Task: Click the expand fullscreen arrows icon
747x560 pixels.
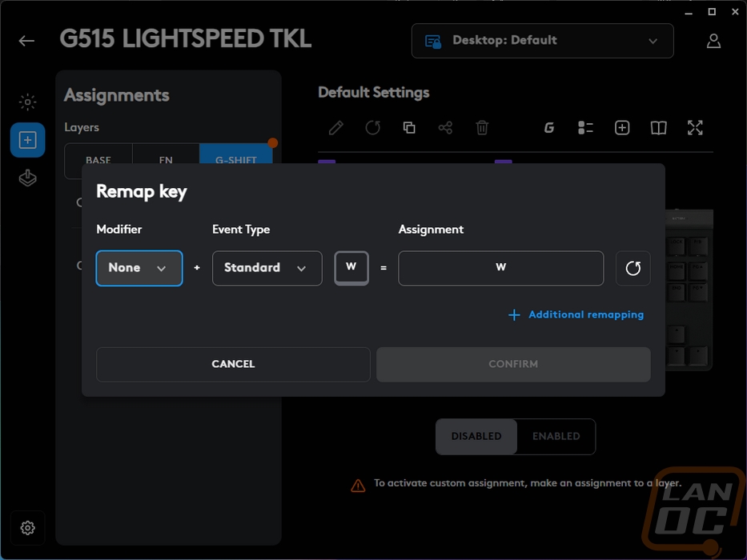Action: [695, 128]
